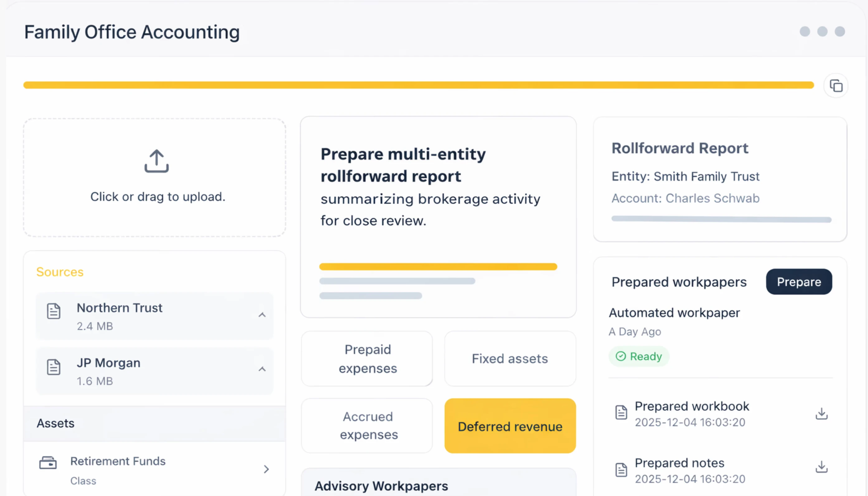The width and height of the screenshot is (868, 496).
Task: Click the drag-to-upload drop zone
Action: pyautogui.click(x=154, y=177)
